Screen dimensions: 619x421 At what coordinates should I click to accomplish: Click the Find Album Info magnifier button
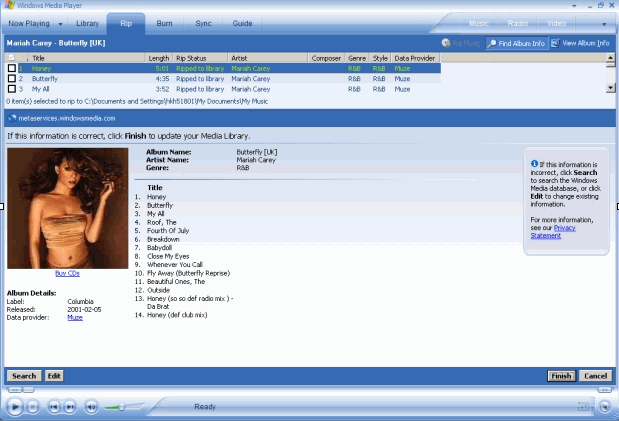pos(516,43)
